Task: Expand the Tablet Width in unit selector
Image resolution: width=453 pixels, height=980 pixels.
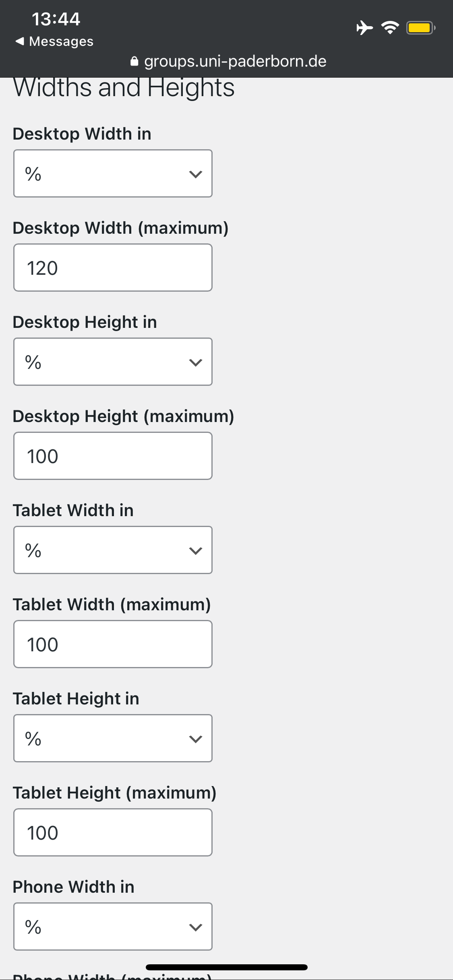Action: [113, 550]
